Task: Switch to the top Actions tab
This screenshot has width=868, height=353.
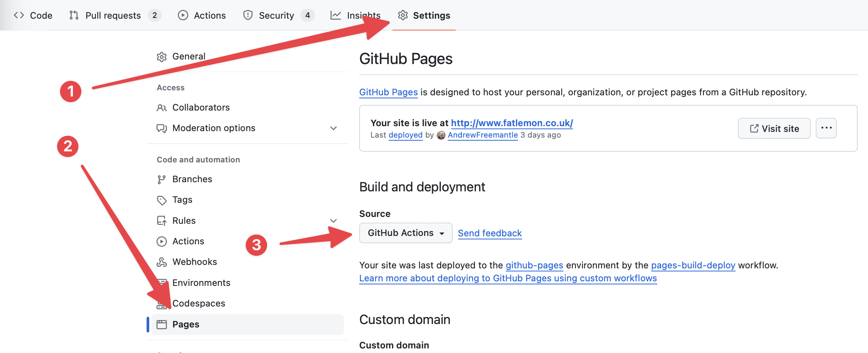Action: tap(202, 15)
